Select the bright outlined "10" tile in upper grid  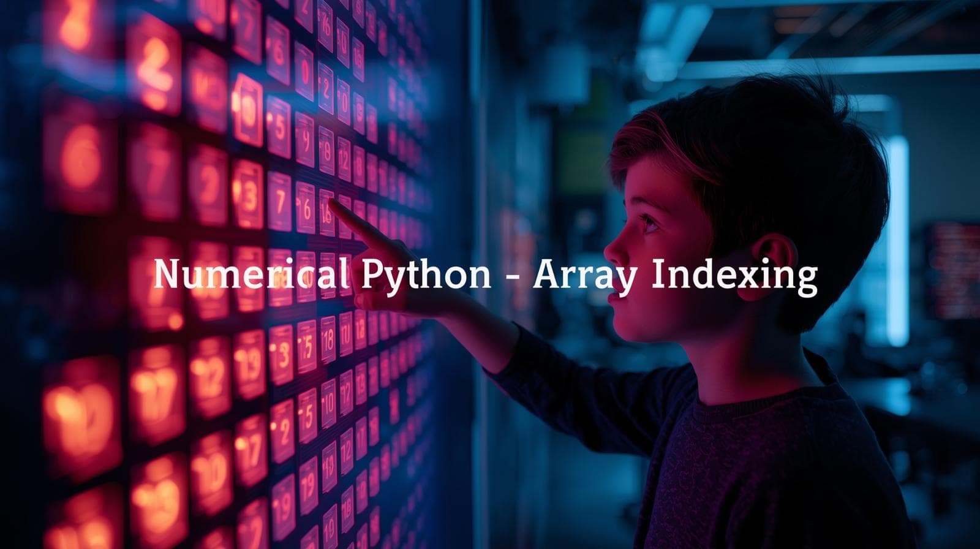[x=247, y=109]
